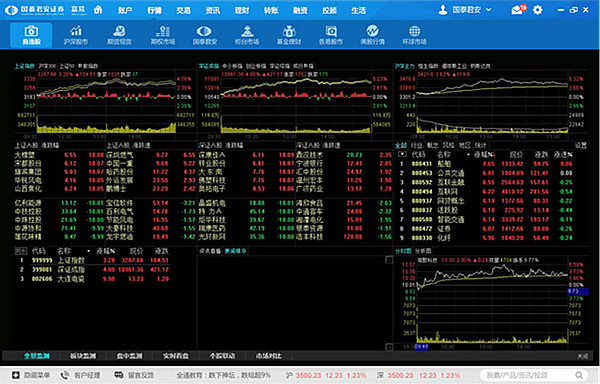Click the 隐藏菜单 hide menu icon
600x384 pixels.
pyautogui.click(x=16, y=375)
